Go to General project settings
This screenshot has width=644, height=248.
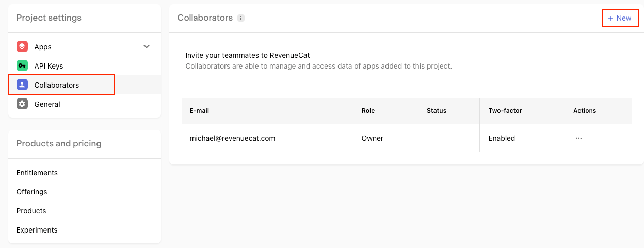tap(85, 104)
